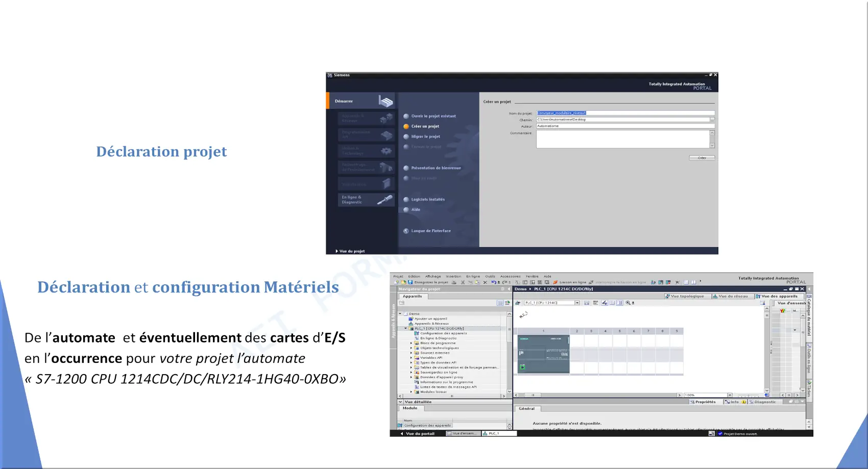
Task: Collapse the Vue détaillée section
Action: click(x=401, y=402)
